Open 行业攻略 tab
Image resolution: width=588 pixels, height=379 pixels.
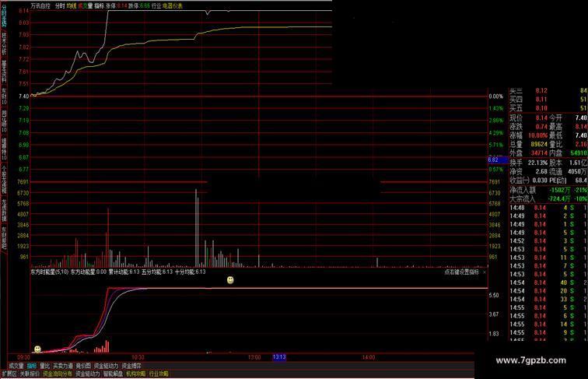click(159, 374)
